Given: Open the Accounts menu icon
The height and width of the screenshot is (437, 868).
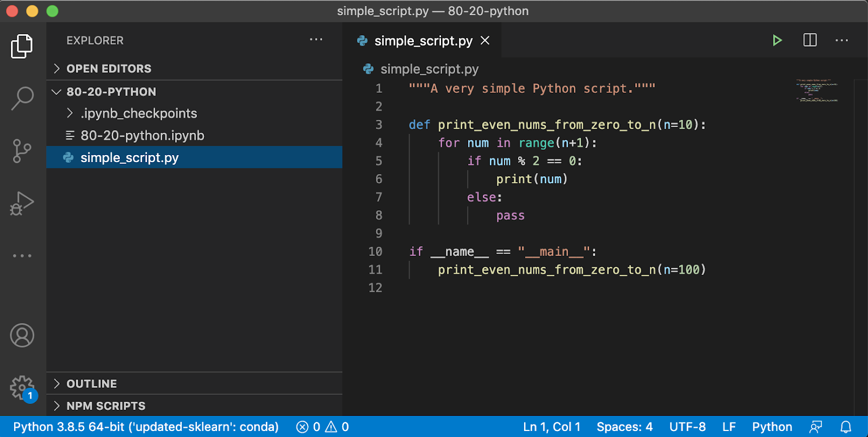Looking at the screenshot, I should point(22,335).
